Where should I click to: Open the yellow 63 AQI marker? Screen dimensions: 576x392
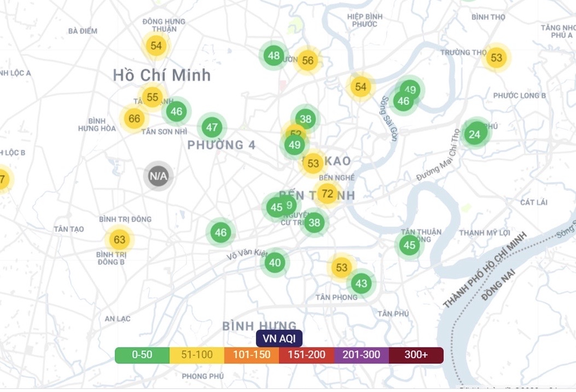pos(119,240)
